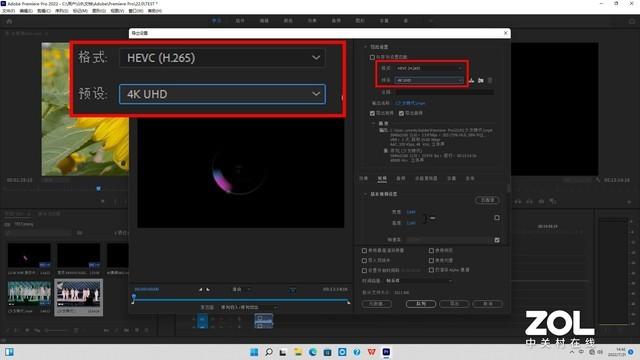Toggle the frame rate match source checkbox
This screenshot has width=640, height=360.
497,240
